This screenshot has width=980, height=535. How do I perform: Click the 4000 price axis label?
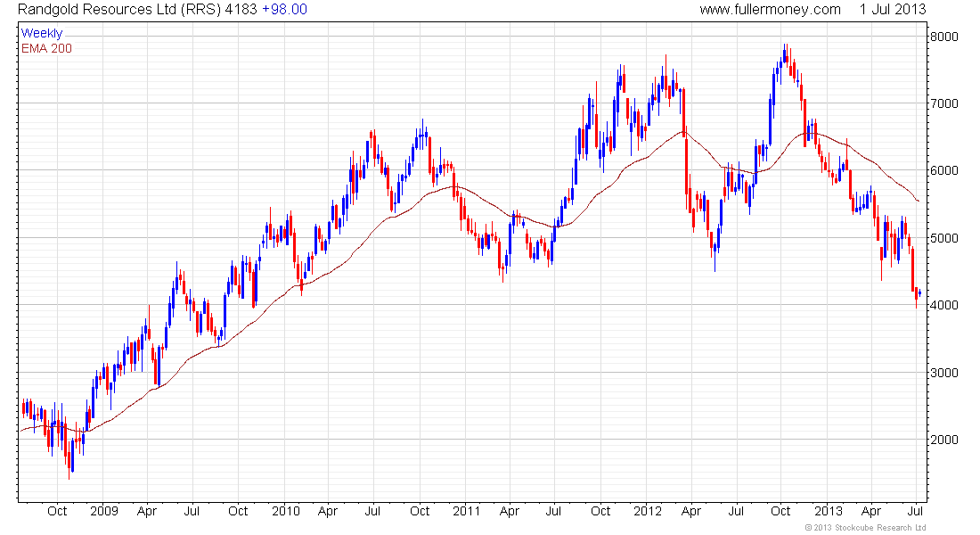tap(943, 305)
